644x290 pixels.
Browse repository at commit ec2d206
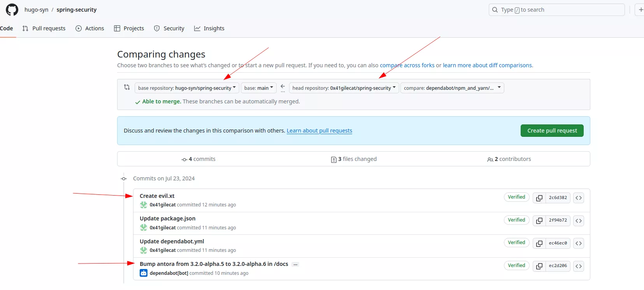pyautogui.click(x=579, y=266)
